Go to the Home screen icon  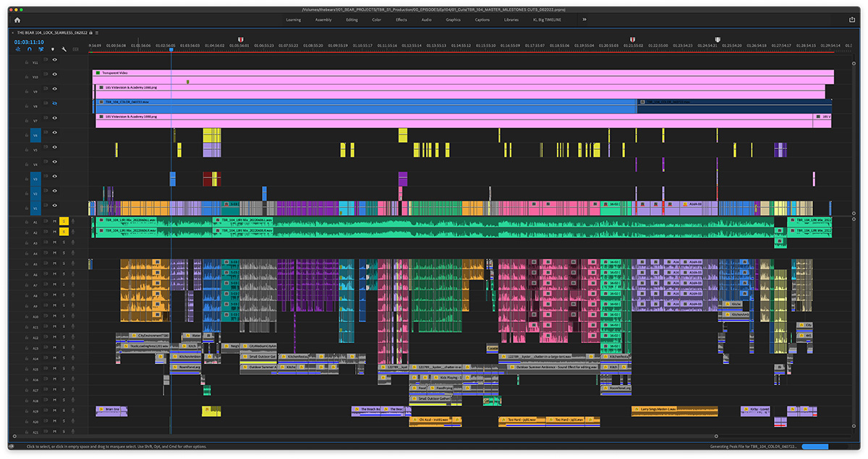tap(17, 20)
